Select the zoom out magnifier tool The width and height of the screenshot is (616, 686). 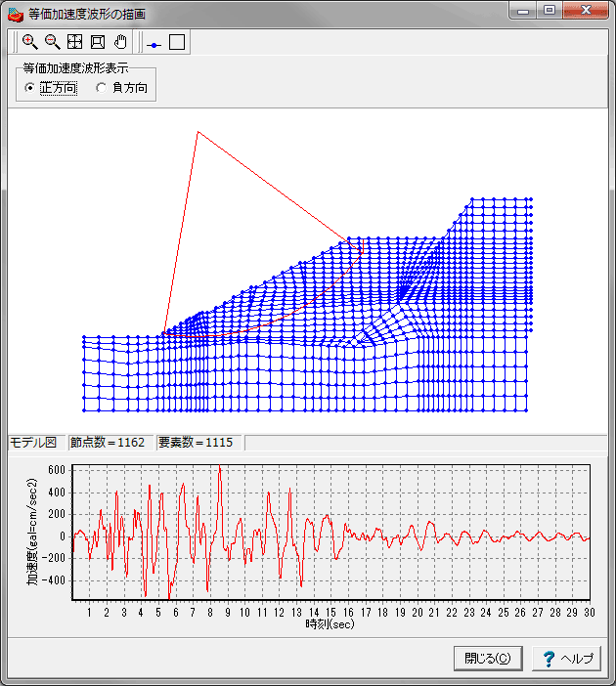[53, 42]
